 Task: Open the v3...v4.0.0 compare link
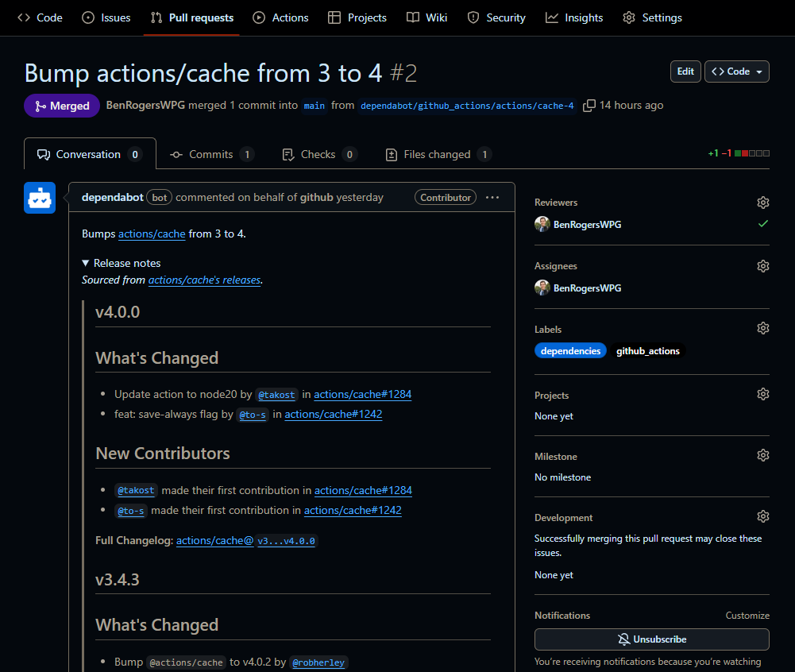(x=286, y=541)
